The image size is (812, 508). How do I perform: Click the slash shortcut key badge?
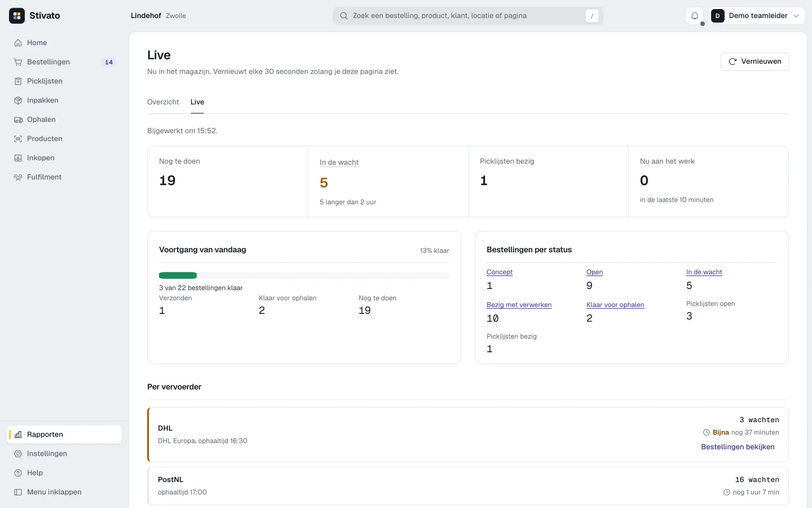point(592,16)
